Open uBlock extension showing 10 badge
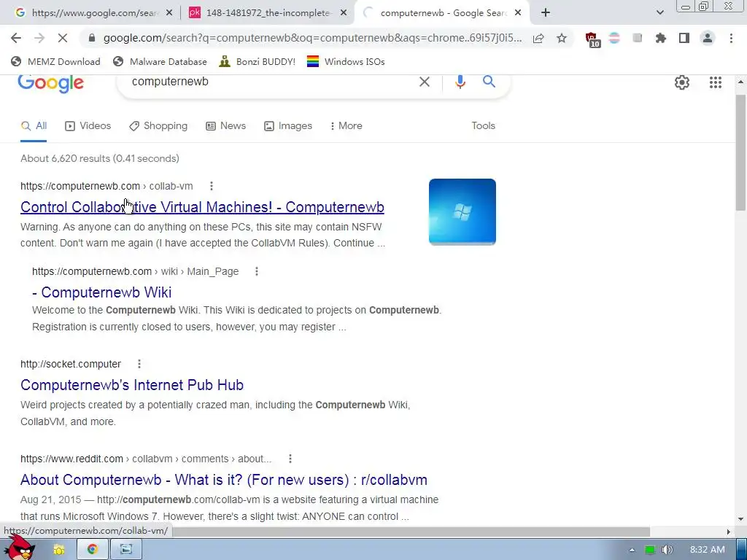This screenshot has width=747, height=560. 592,39
